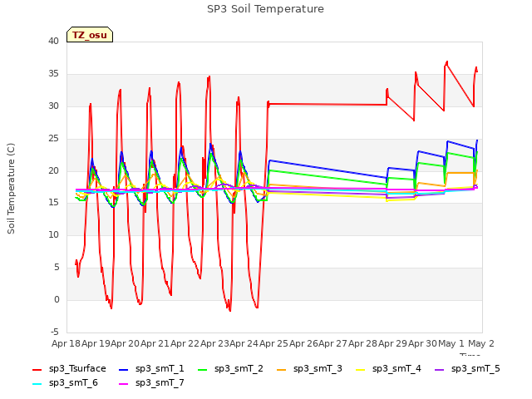Toggle sp3_smT_5 legend entry
This screenshot has height=399, width=532.
pos(467,368)
